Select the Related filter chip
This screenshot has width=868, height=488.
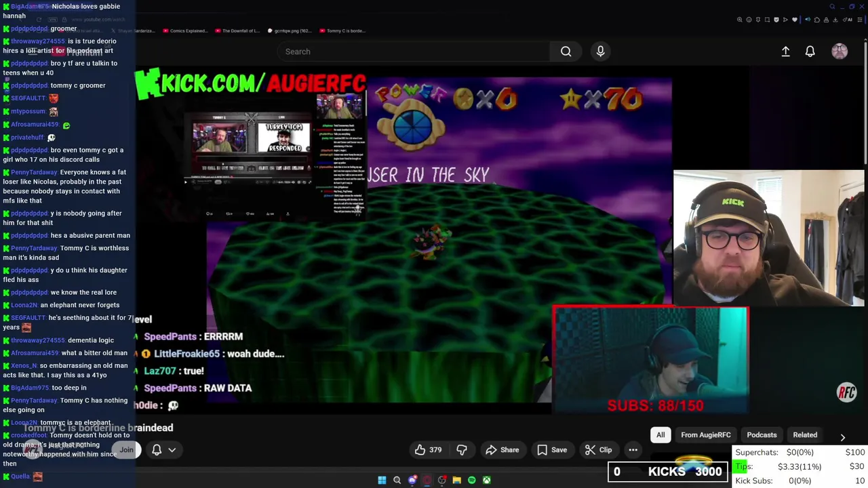(x=805, y=435)
